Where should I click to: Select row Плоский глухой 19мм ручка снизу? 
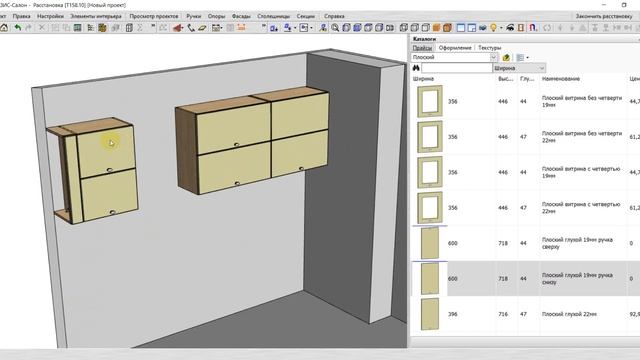[x=525, y=279]
